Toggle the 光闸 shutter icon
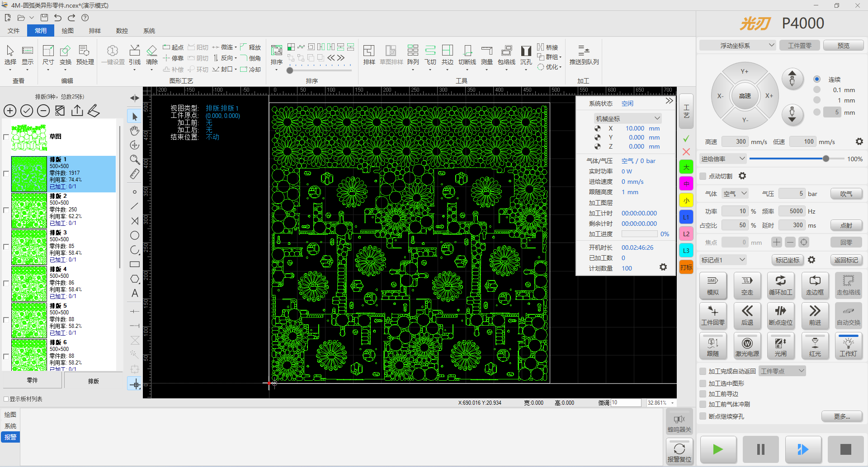The width and height of the screenshot is (868, 467). pos(781,346)
